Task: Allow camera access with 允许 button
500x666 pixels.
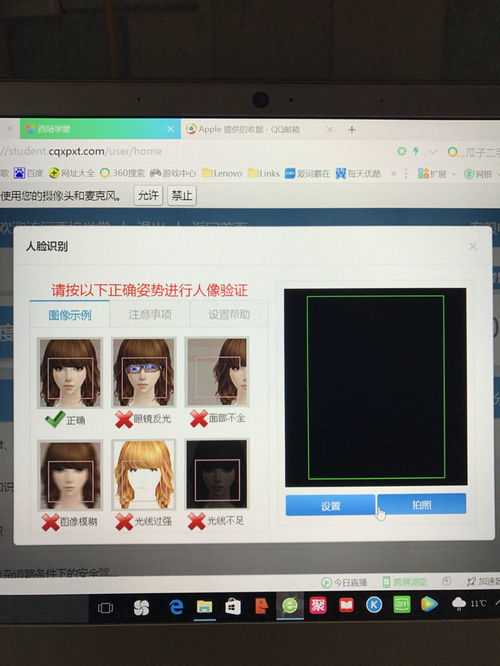Action: point(148,195)
